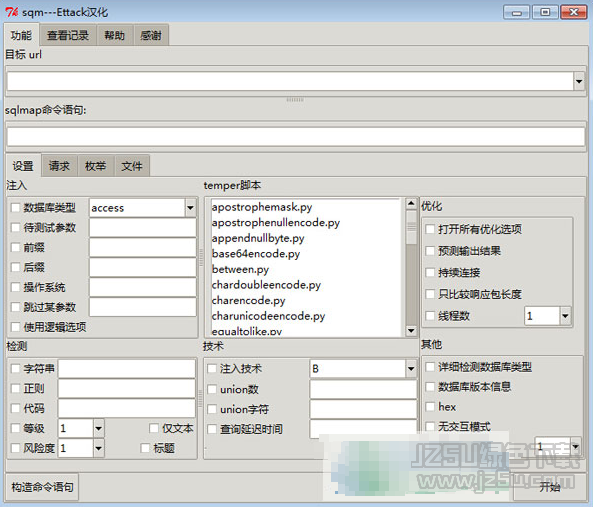
Task: Tick the union字符 checkbox
Action: (212, 409)
